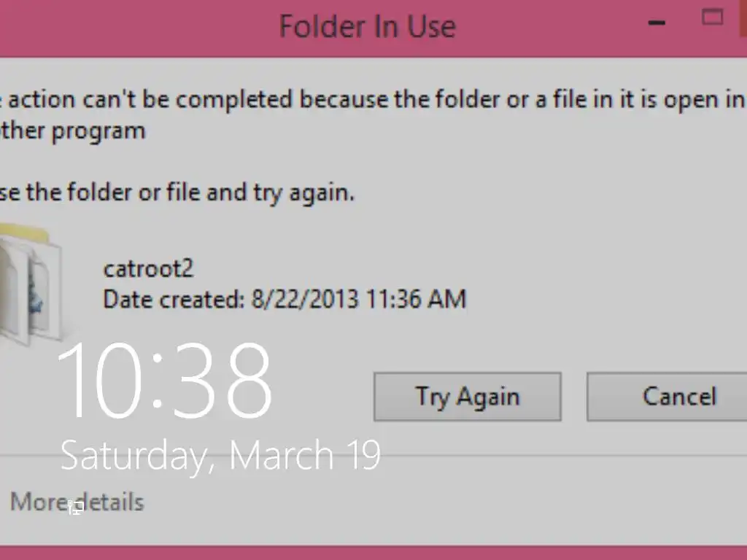Image resolution: width=747 pixels, height=560 pixels.
Task: Click the network status icon on lock screen
Action: (x=75, y=508)
